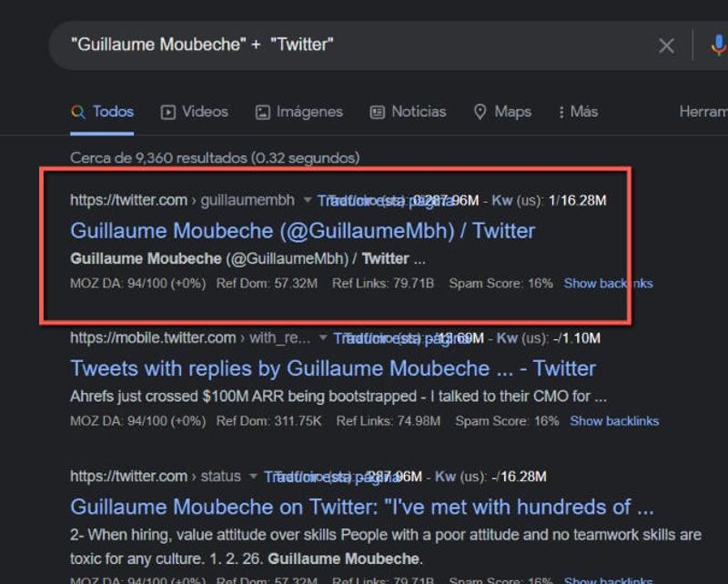
Task: Click the Maps tab pin icon
Action: pyautogui.click(x=480, y=112)
